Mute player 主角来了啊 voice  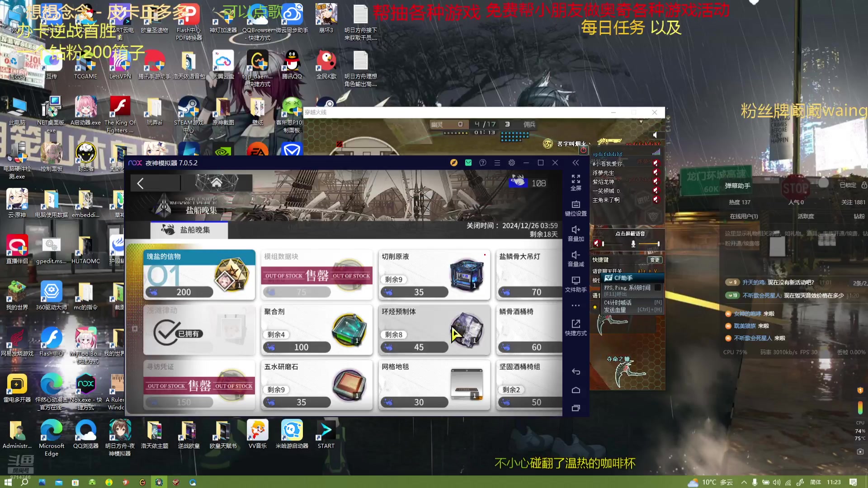(x=656, y=199)
